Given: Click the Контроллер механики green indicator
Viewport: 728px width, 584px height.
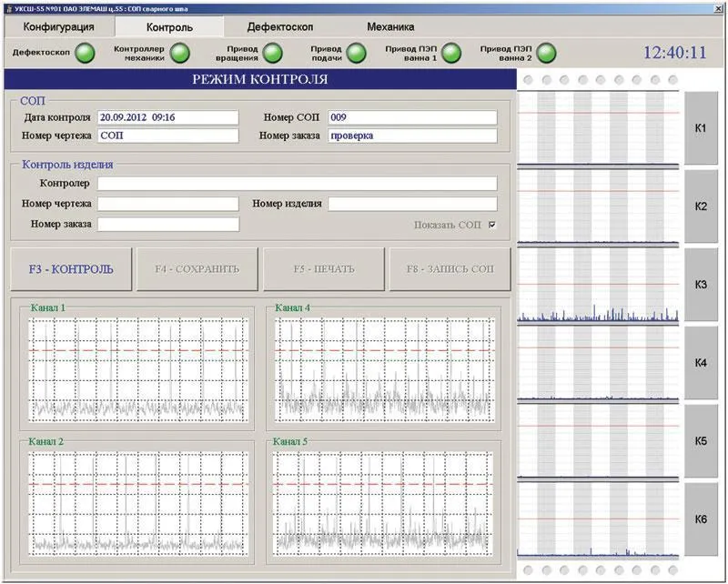Looking at the screenshot, I should pyautogui.click(x=181, y=53).
